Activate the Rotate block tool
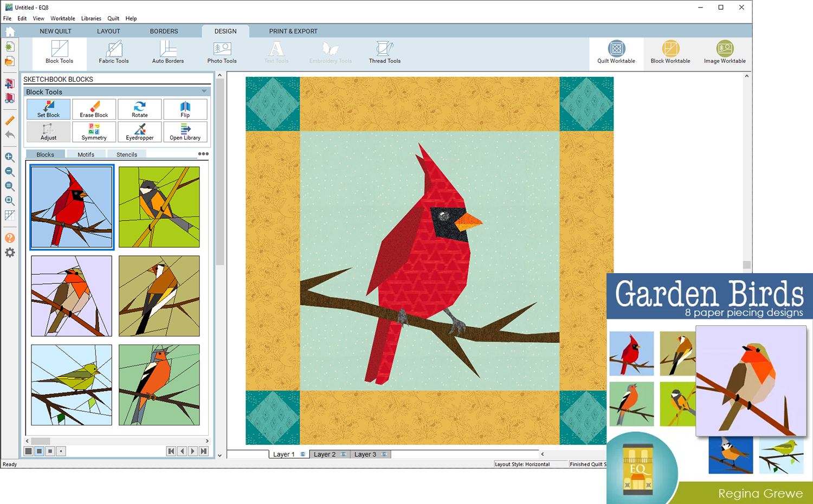 click(x=139, y=109)
